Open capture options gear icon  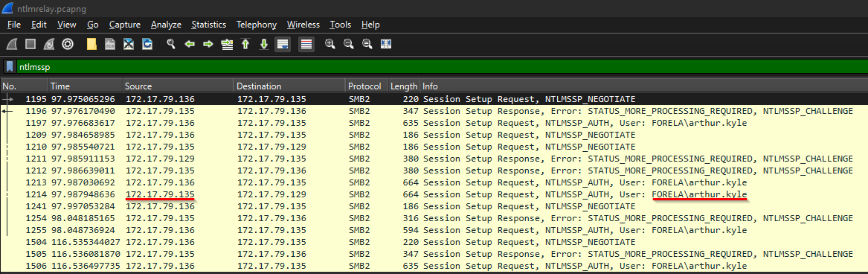(x=68, y=44)
